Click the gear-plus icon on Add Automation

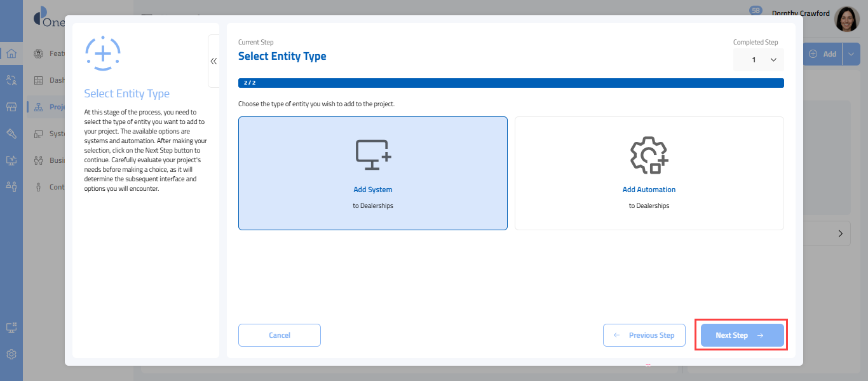(649, 155)
